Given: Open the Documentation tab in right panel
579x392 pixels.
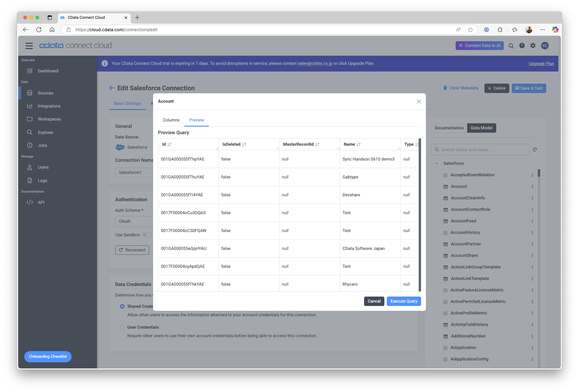Looking at the screenshot, I should pyautogui.click(x=449, y=128).
